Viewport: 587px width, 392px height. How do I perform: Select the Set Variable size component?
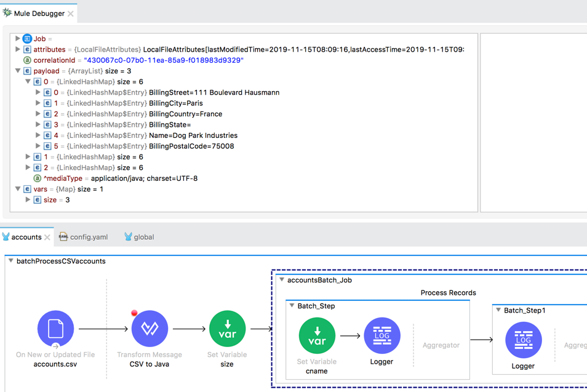click(x=227, y=329)
